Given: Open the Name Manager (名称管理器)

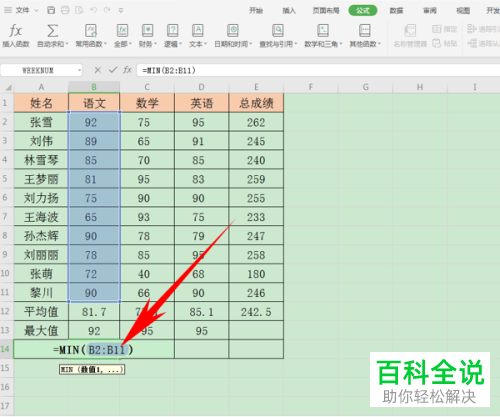Looking at the screenshot, I should (410, 36).
